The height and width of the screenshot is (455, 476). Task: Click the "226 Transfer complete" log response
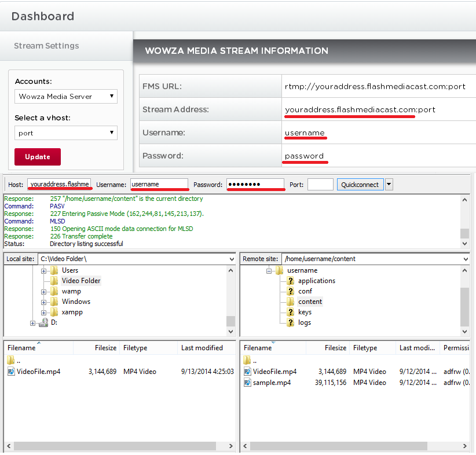[81, 236]
